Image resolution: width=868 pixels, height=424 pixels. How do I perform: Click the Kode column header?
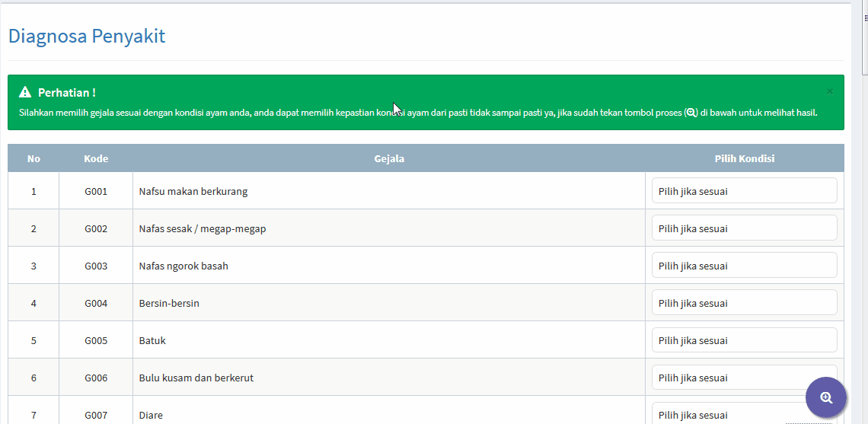point(96,159)
